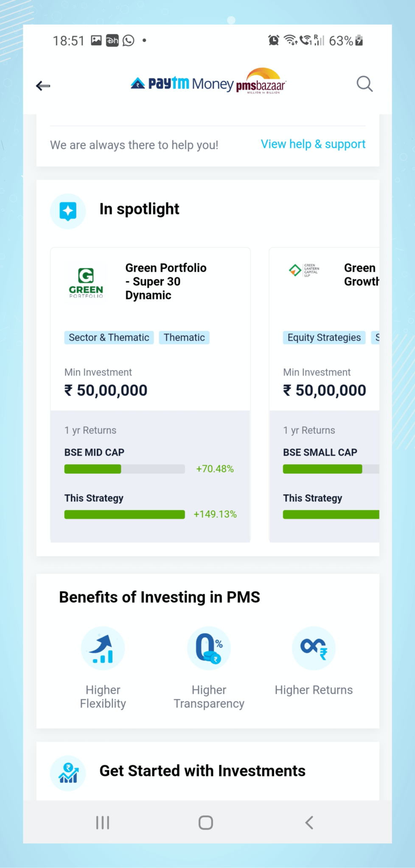Select the Equity Strategies tag

[324, 337]
